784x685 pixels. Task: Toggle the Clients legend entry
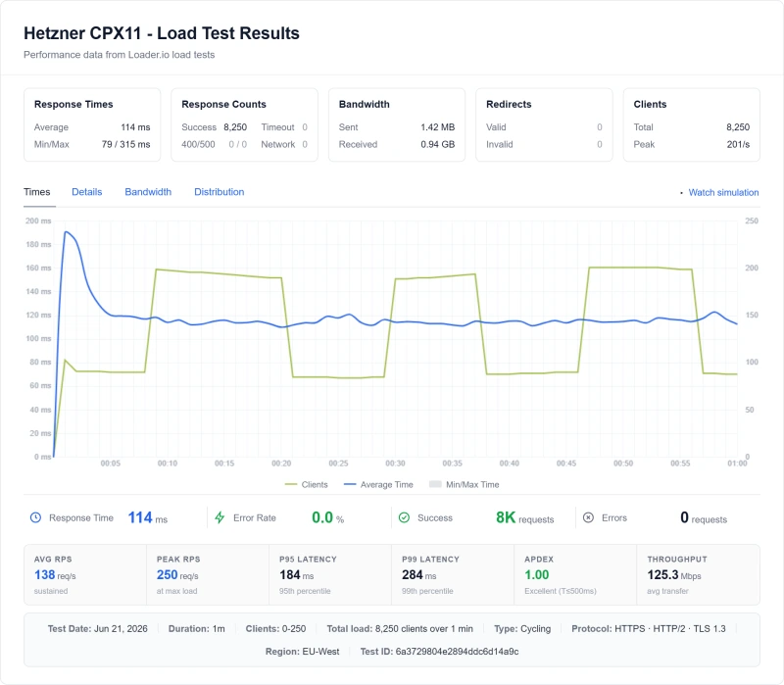pyautogui.click(x=306, y=484)
